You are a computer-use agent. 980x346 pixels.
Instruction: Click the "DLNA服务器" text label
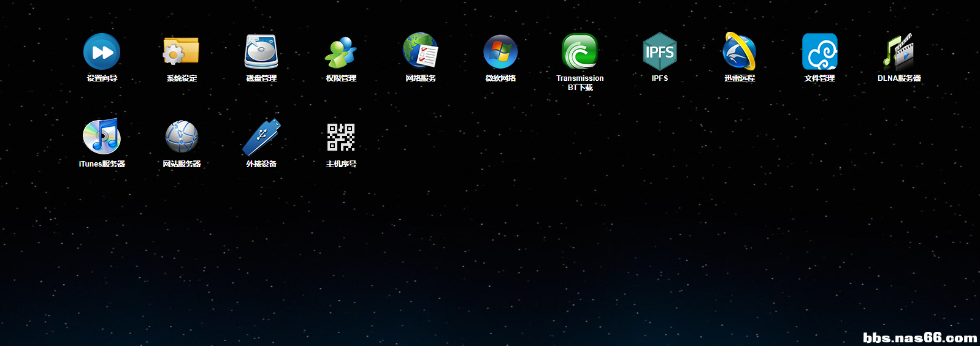click(x=899, y=78)
